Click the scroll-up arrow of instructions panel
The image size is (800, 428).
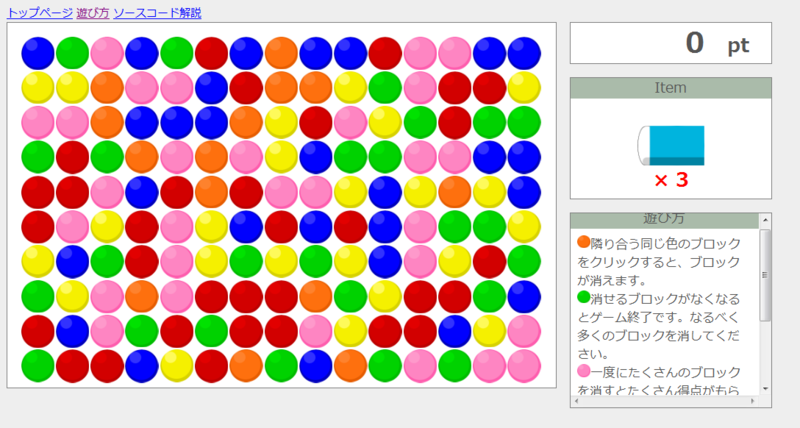(x=765, y=220)
